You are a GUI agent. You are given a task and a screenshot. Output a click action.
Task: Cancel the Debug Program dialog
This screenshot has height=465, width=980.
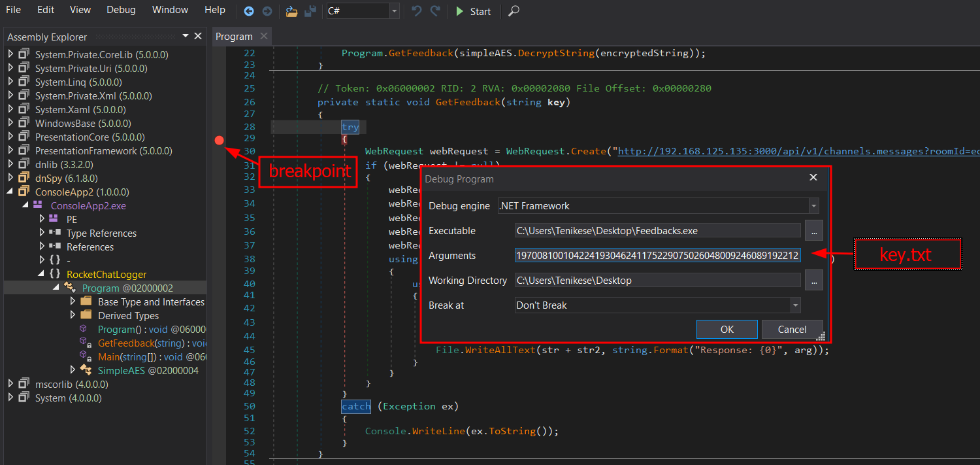[792, 329]
